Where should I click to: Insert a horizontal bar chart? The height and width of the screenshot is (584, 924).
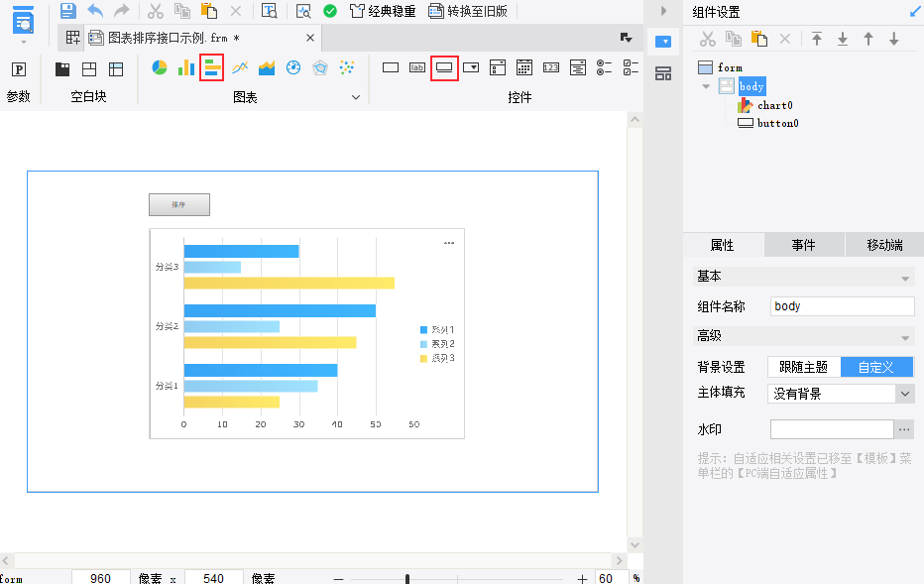click(212, 67)
